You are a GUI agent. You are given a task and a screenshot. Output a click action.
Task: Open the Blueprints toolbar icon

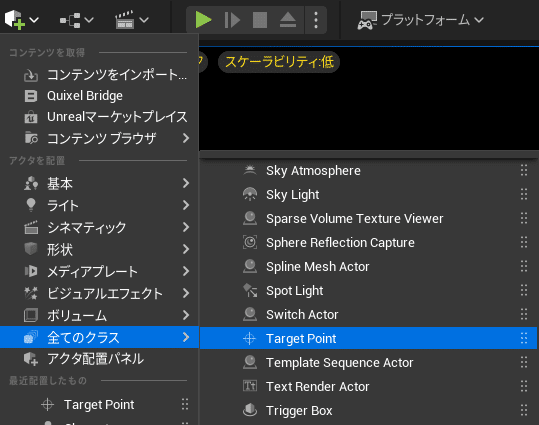coord(70,20)
